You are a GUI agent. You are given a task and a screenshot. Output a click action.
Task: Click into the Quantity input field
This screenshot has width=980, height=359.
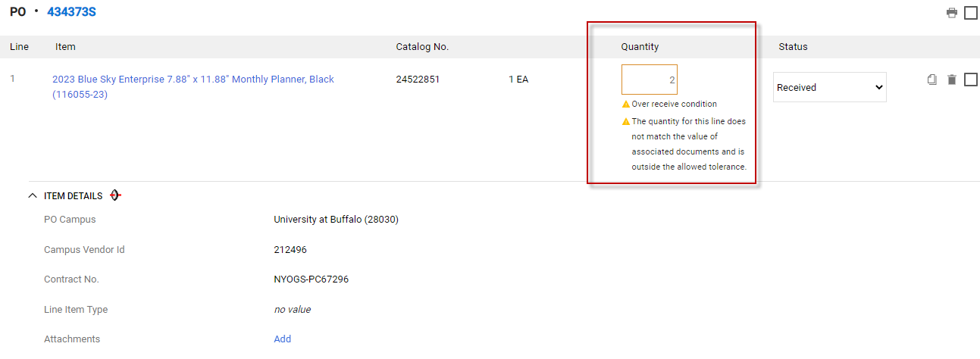649,80
